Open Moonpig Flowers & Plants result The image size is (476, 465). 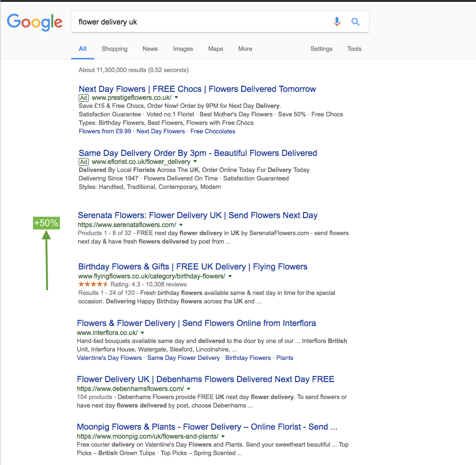[x=207, y=427]
